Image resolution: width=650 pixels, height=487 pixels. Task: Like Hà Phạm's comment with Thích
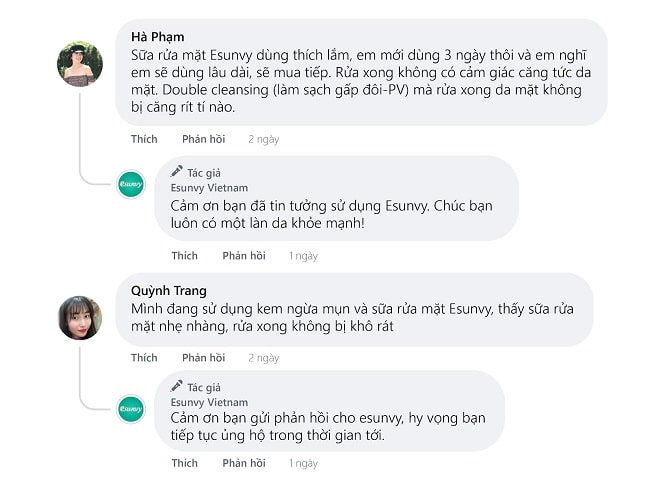click(x=144, y=139)
